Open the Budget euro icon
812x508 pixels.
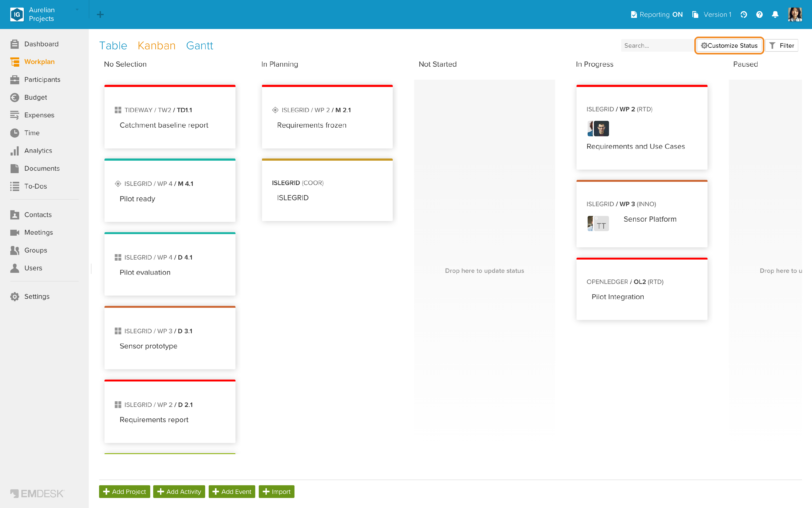[x=14, y=98]
